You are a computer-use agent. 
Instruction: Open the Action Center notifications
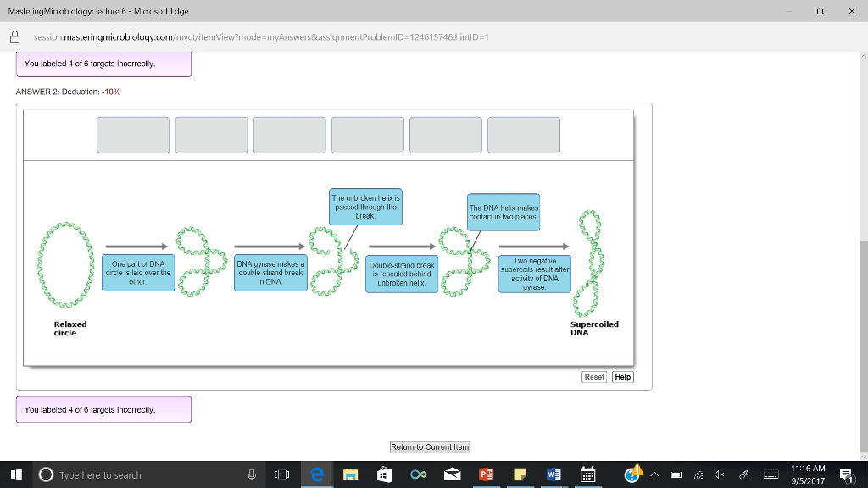pyautogui.click(x=847, y=474)
